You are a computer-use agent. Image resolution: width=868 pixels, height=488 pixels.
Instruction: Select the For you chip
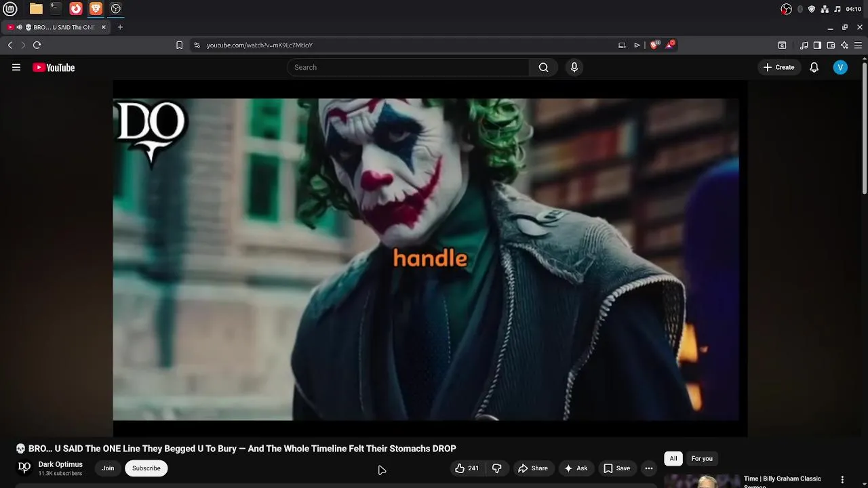[702, 459]
